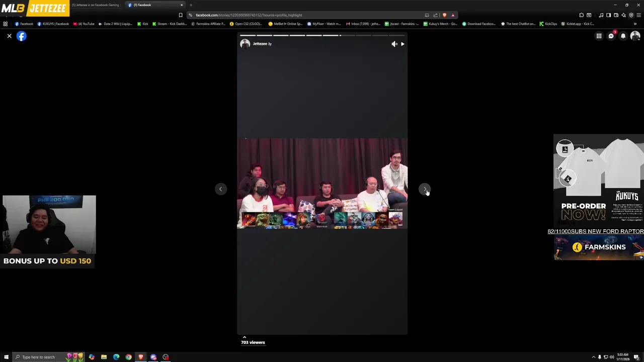Mute the story sound with speaker icon
This screenshot has width=644, height=362.
pyautogui.click(x=394, y=44)
